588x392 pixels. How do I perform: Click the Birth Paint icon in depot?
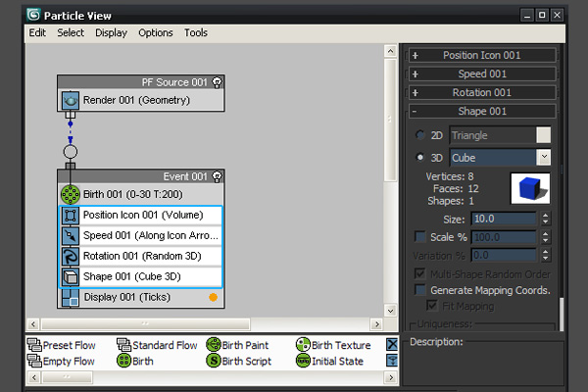[x=215, y=345]
